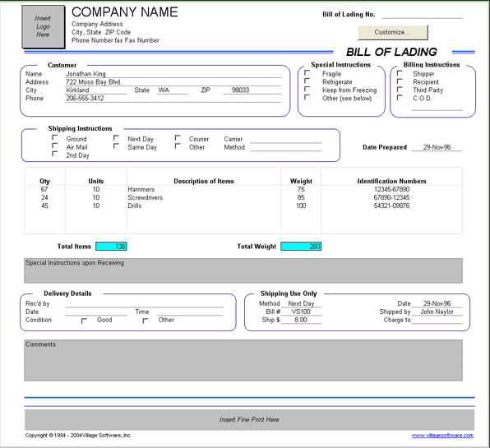
Task: Check the Next Day shipping option
Action: 116,138
